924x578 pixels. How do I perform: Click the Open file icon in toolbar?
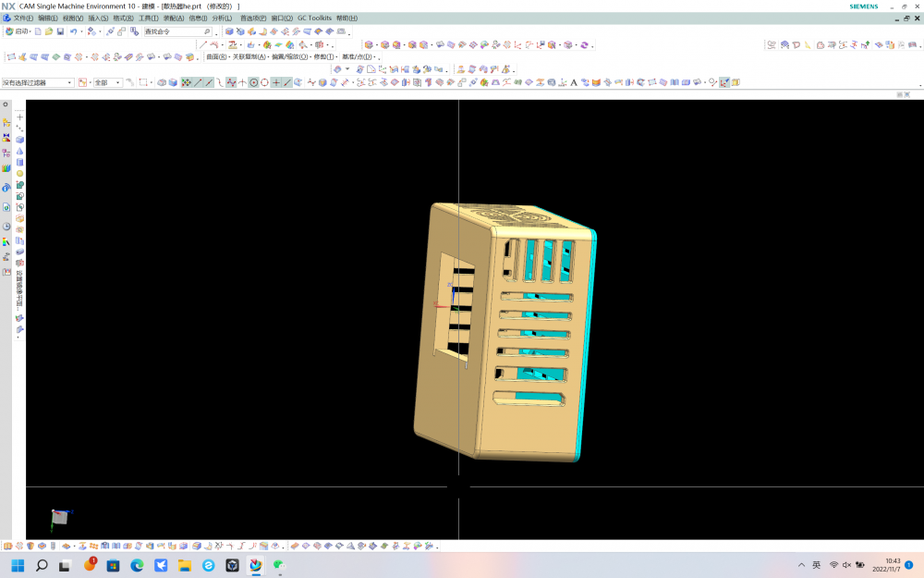pyautogui.click(x=48, y=31)
